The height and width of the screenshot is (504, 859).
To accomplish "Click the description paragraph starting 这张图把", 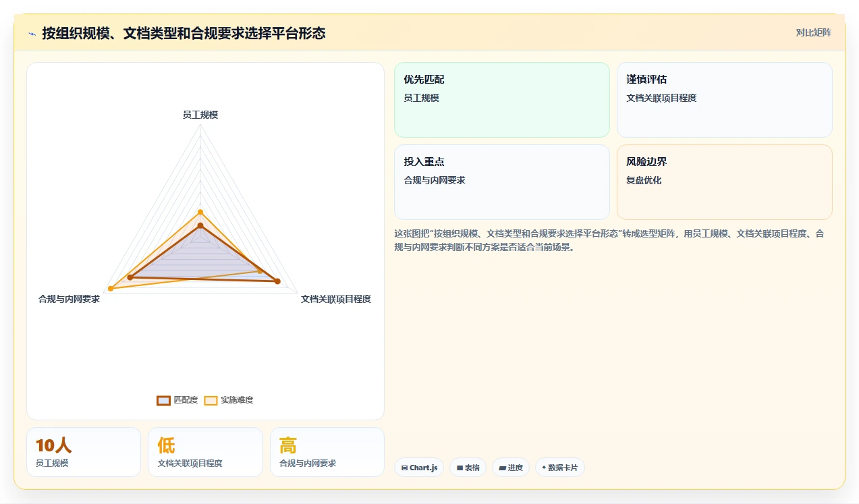I will pyautogui.click(x=609, y=240).
